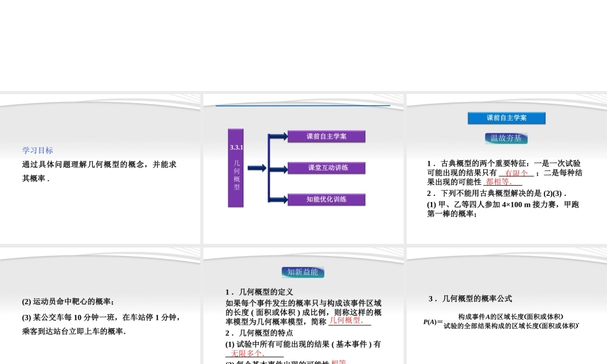Click the red answer 几何概型
This screenshot has height=364, width=607.
coord(346,321)
